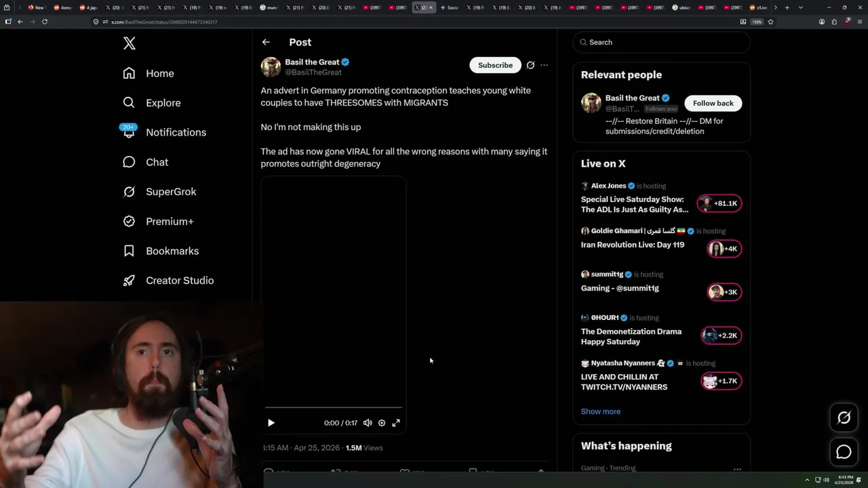Click the video progress bar

click(x=334, y=408)
